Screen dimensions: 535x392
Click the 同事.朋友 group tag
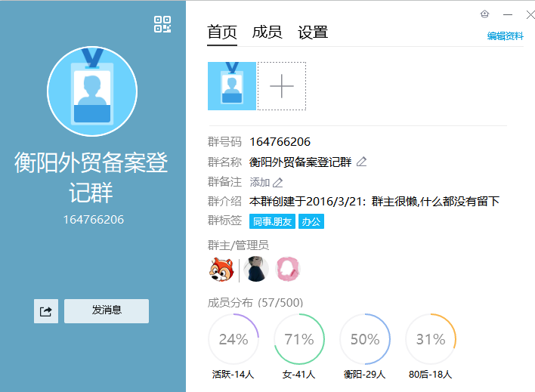(272, 221)
